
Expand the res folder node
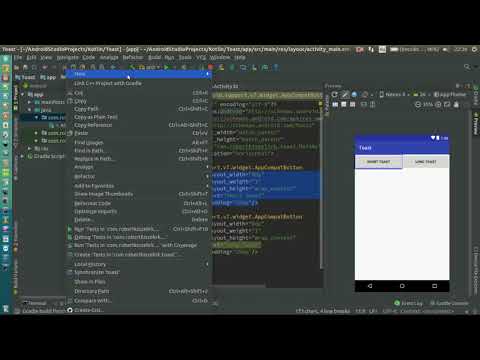click(30, 148)
